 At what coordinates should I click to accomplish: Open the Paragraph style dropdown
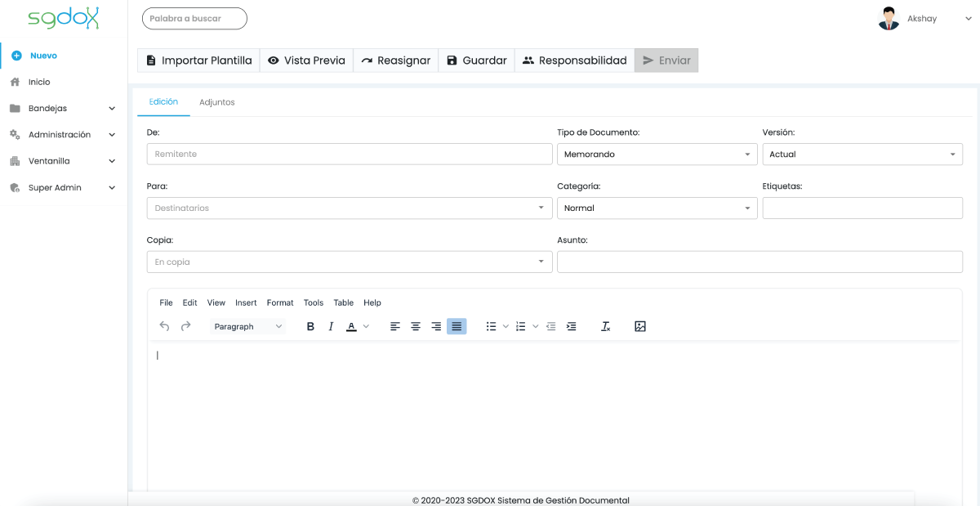click(x=247, y=326)
